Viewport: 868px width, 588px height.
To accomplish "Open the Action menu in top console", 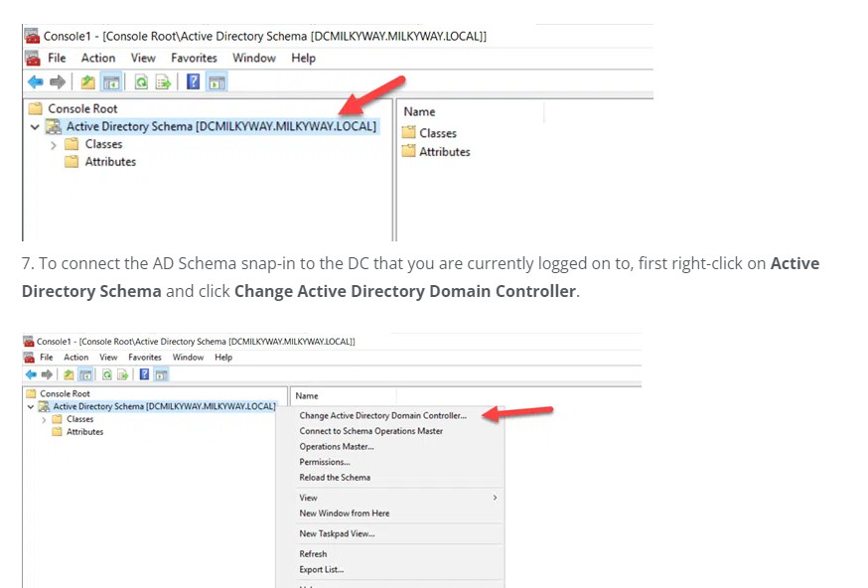I will (x=98, y=58).
